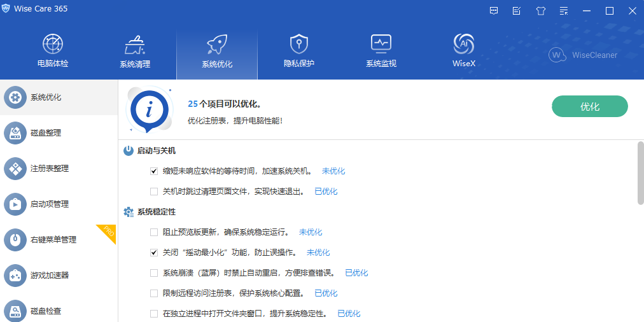
Task: Check 在独立进程中打开文件夹窗口 checkbox
Action: 154,314
